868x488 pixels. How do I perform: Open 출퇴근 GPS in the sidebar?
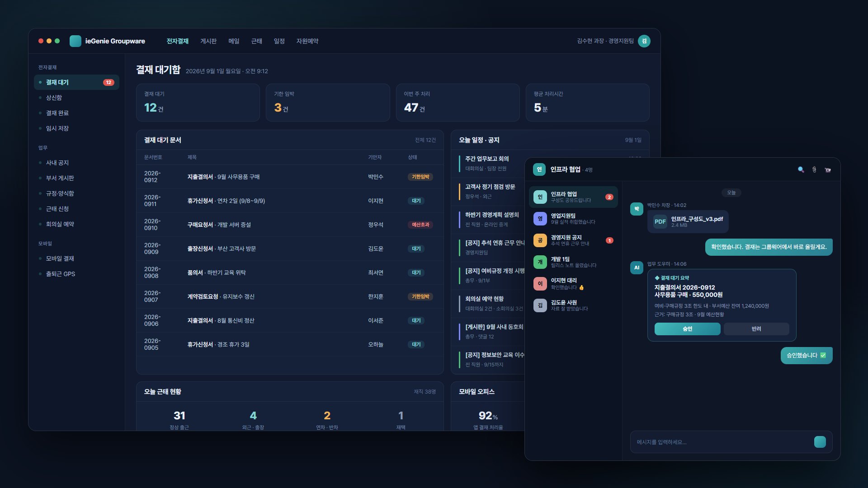[76, 274]
